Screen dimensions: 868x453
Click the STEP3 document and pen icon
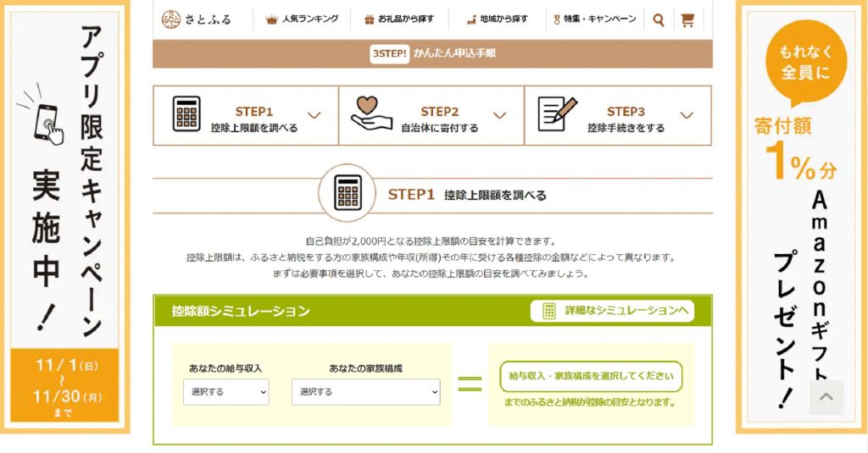point(556,114)
